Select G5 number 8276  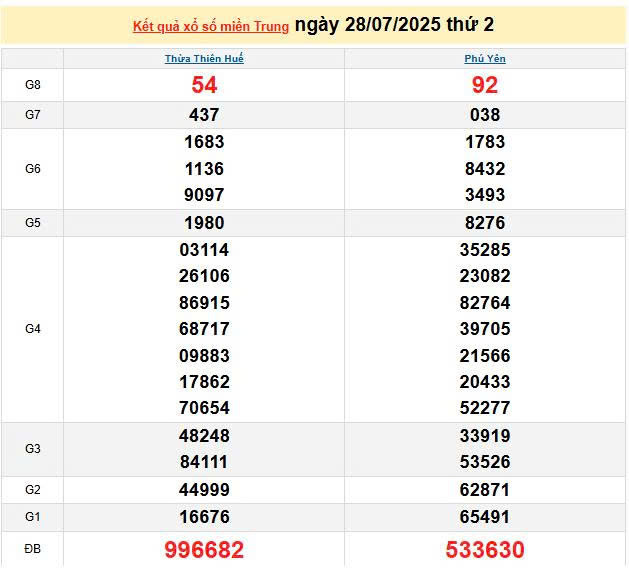click(x=485, y=223)
